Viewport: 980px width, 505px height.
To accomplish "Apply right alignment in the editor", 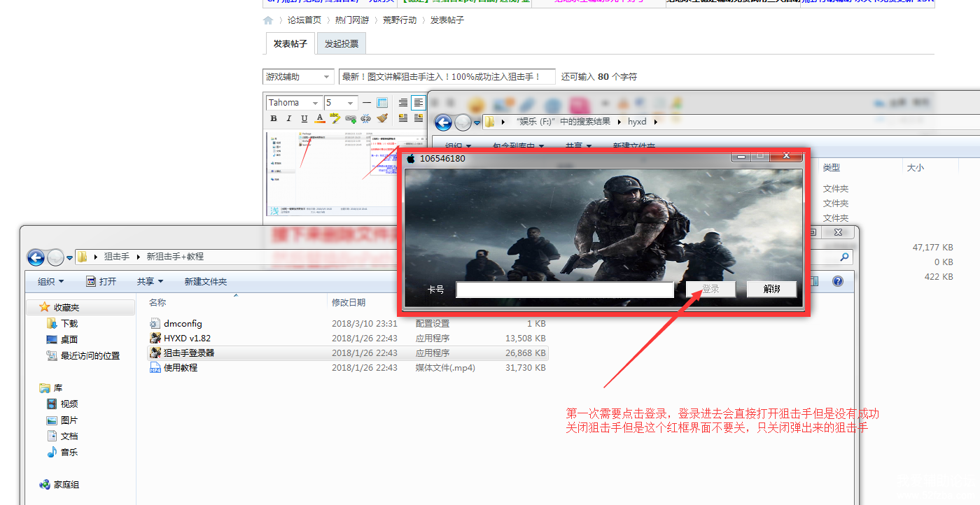I will (403, 103).
